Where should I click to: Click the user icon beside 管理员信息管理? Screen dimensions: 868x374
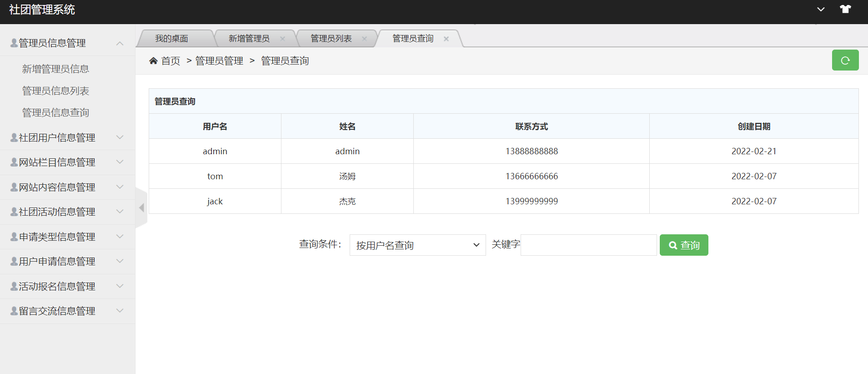click(x=14, y=43)
